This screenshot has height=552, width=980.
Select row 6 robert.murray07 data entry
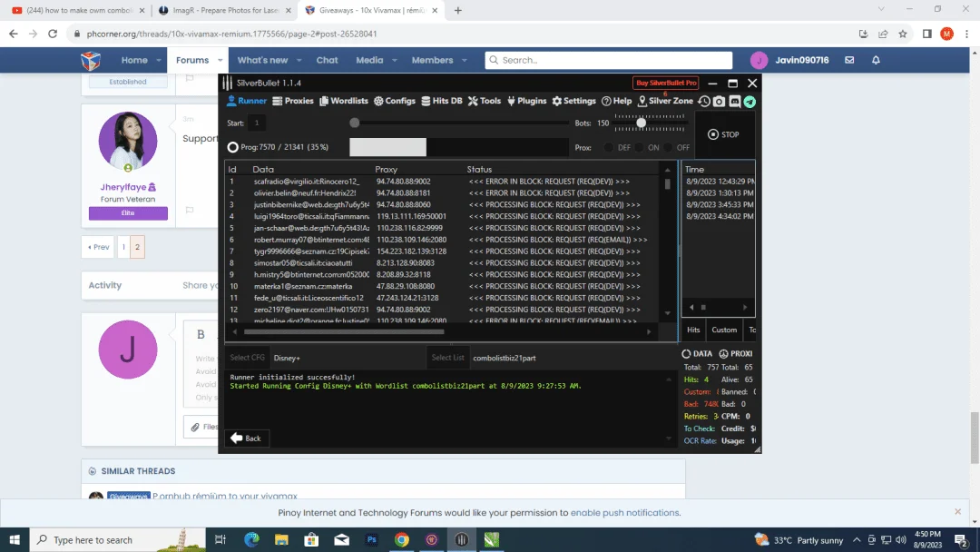coord(443,240)
